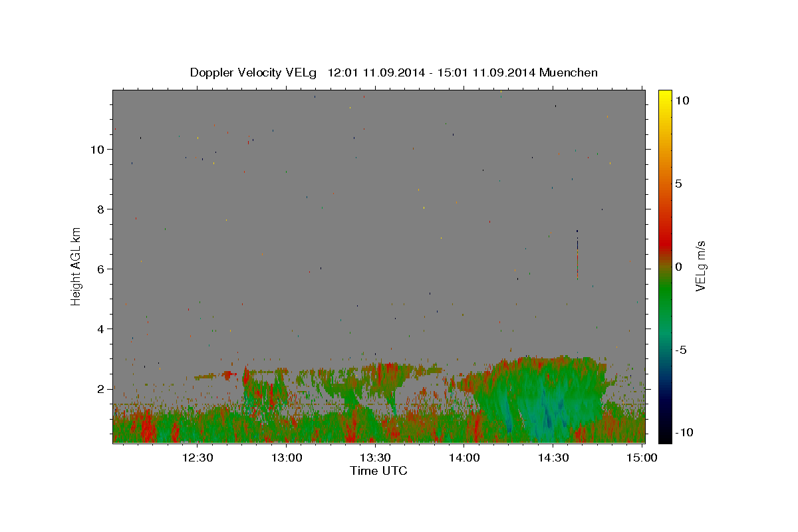The width and height of the screenshot is (798, 532).
Task: Click the height tick label 4
Action: coord(101,329)
